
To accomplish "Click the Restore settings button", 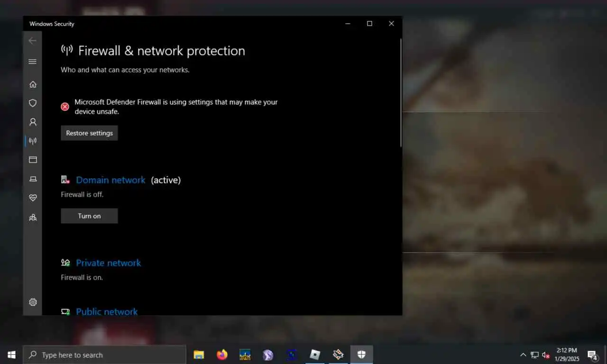I will 89,133.
